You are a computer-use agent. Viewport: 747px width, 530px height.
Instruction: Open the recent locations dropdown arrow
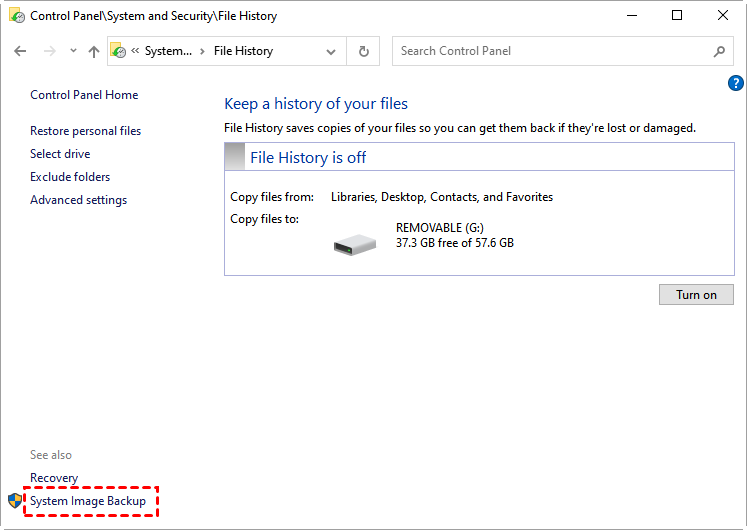(72, 51)
